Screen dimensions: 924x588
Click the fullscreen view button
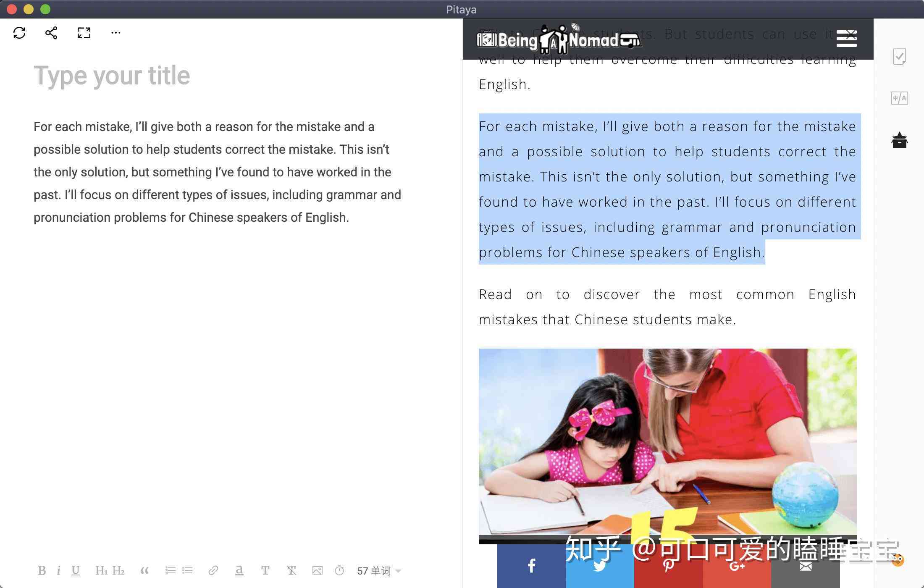point(83,32)
